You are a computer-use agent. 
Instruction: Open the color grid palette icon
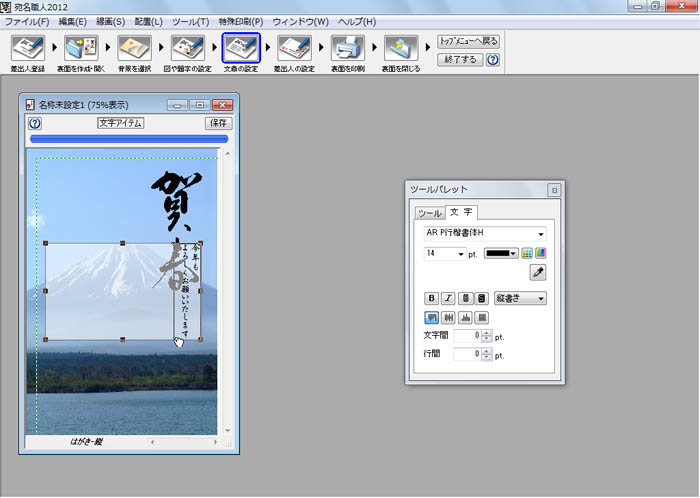[527, 253]
